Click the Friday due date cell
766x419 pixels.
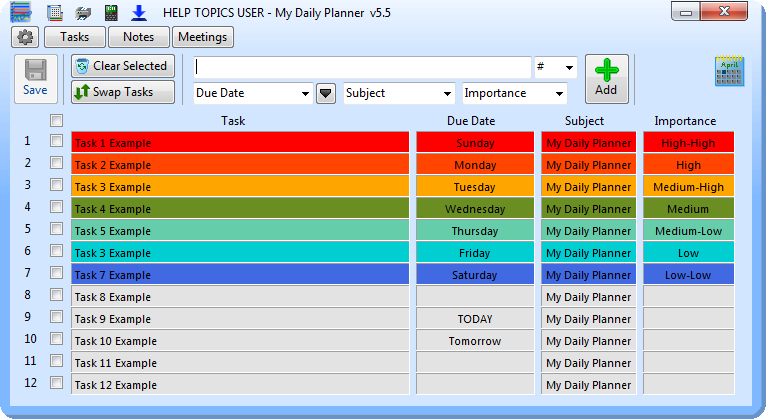475,252
